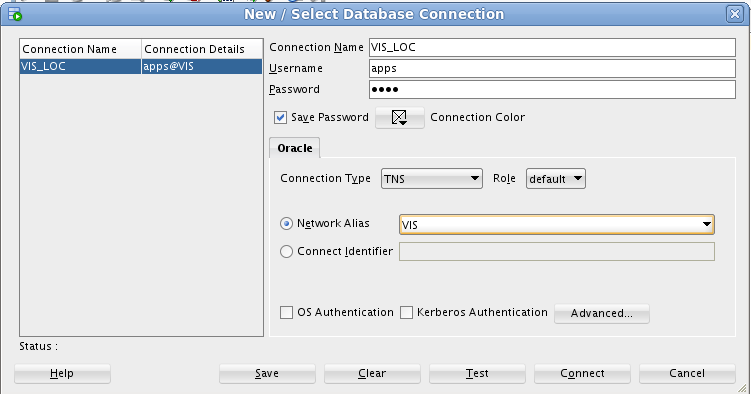Test the database connection
Image resolution: width=751 pixels, height=394 pixels.
click(x=477, y=373)
